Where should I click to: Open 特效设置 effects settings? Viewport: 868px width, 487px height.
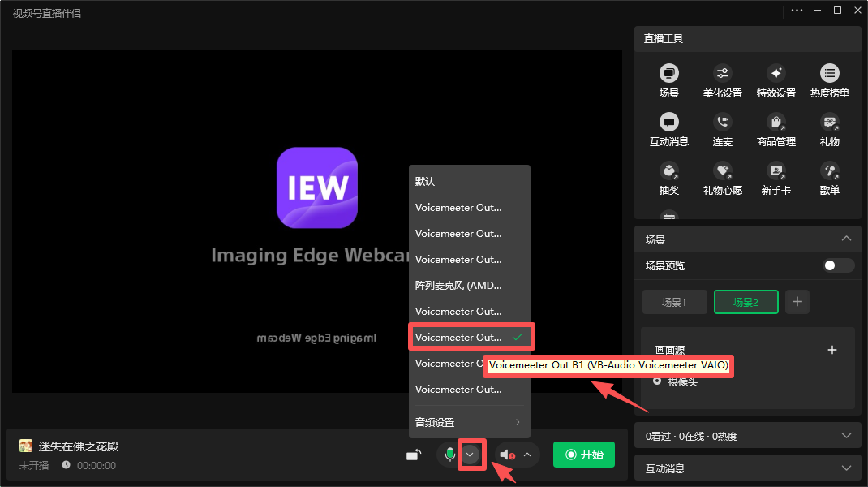[776, 74]
